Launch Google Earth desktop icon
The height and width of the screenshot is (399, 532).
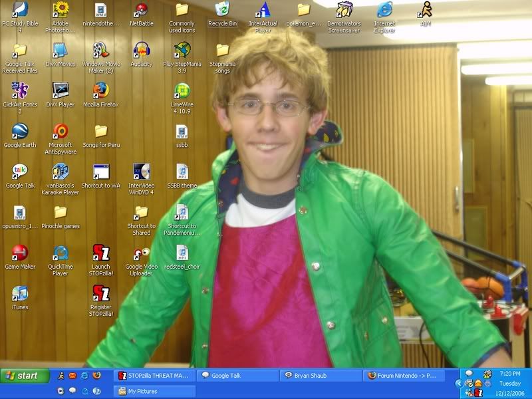(x=20, y=136)
